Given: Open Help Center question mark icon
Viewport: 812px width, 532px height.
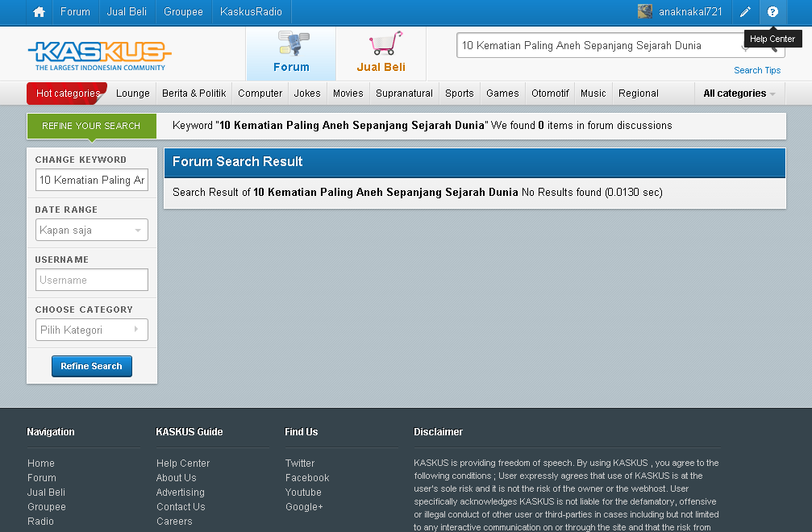Looking at the screenshot, I should click(x=772, y=12).
